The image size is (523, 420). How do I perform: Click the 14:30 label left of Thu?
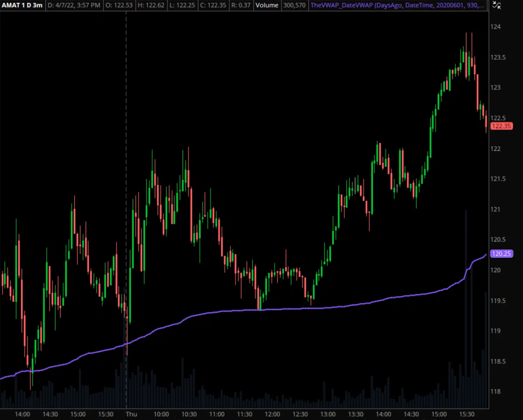[x=50, y=414]
